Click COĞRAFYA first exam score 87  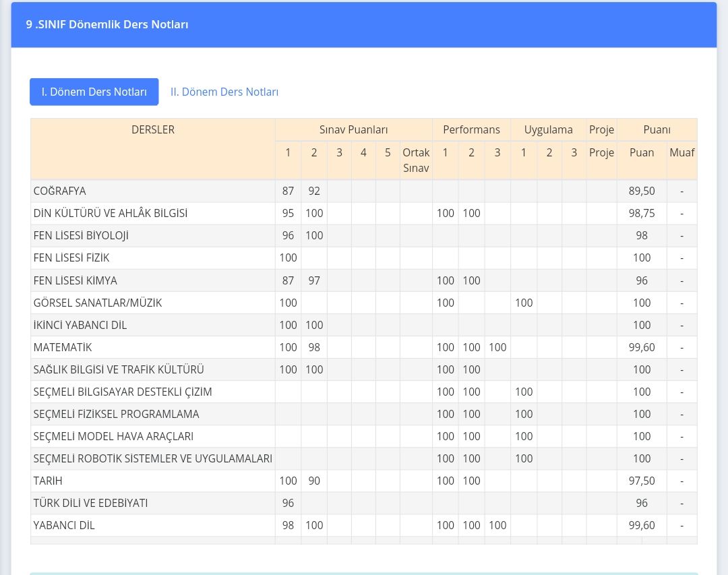288,191
